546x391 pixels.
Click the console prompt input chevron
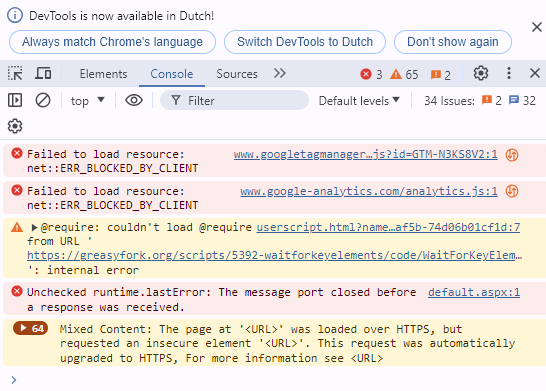[14, 380]
